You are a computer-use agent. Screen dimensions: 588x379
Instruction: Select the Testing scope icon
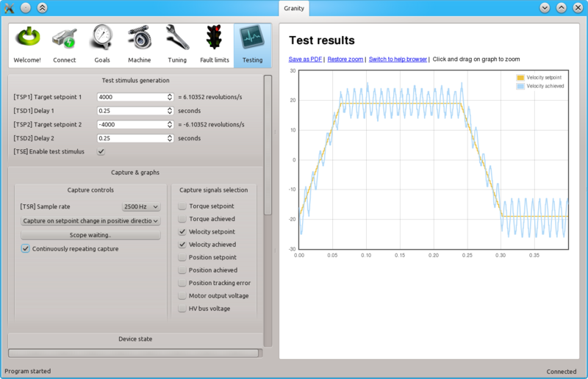[x=252, y=45]
